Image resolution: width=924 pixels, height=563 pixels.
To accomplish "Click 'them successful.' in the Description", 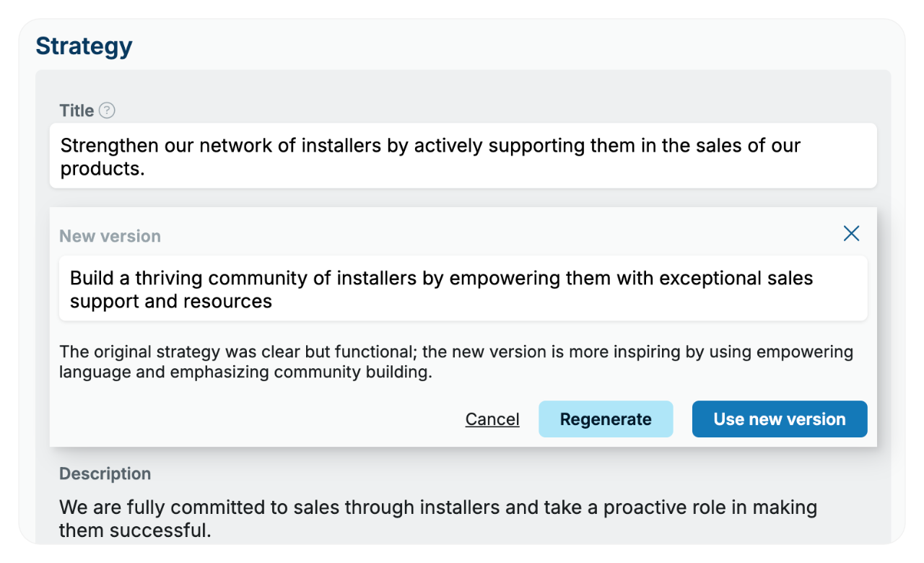I will pos(135,531).
